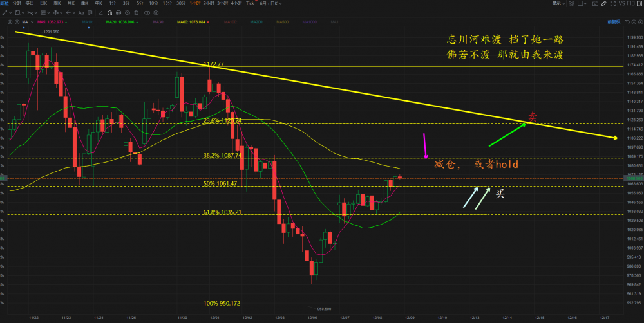
Task: Switch to the 日K daily chart
Action: point(43,3)
